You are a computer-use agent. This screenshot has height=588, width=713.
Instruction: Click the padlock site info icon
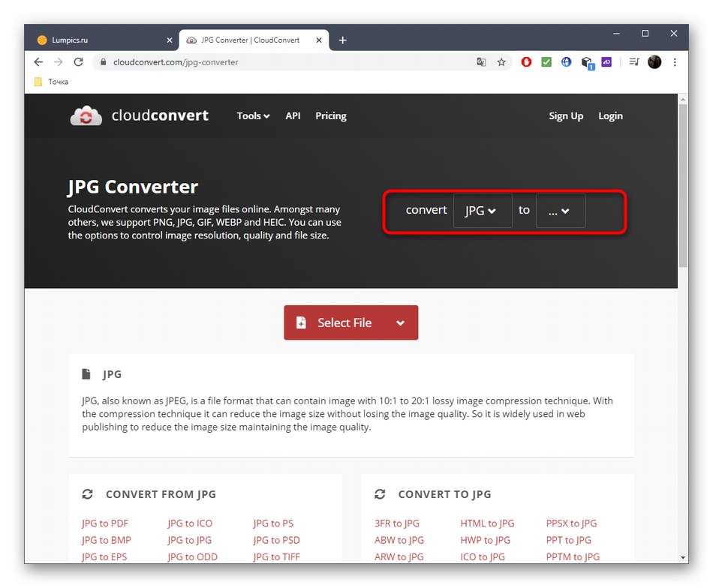coord(104,62)
